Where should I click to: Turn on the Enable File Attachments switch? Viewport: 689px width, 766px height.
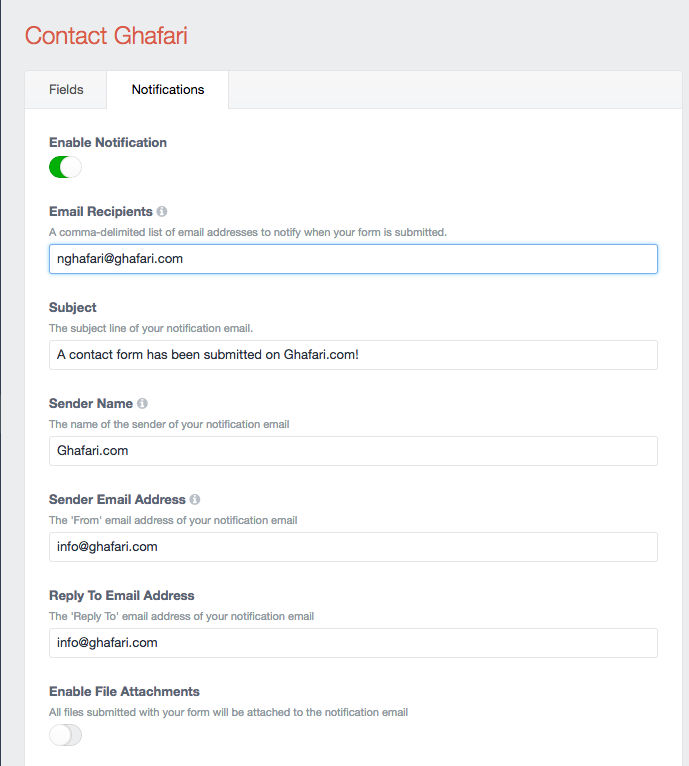[x=65, y=735]
